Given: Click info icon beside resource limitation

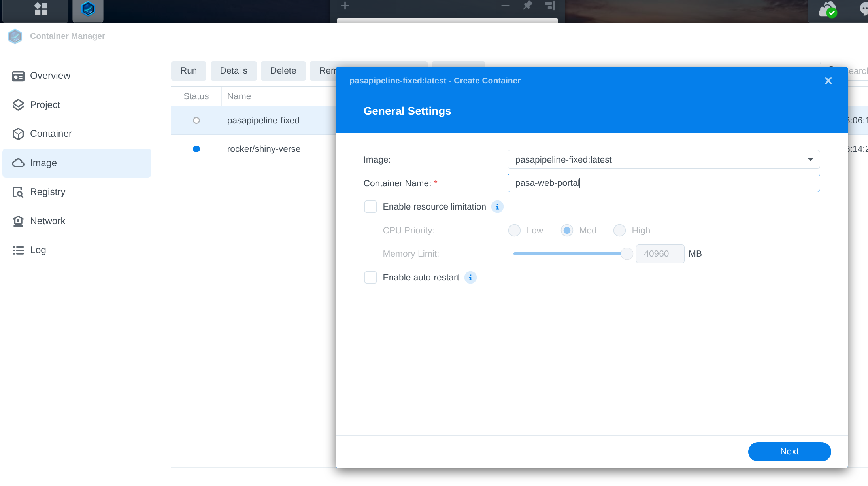Looking at the screenshot, I should point(497,207).
